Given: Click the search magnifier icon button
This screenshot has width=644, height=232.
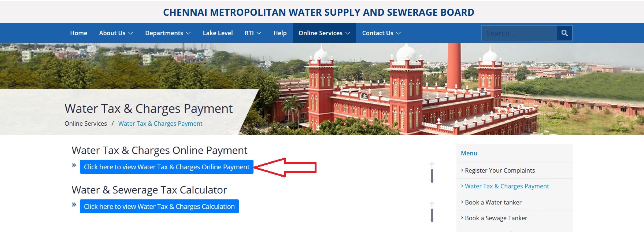Looking at the screenshot, I should [565, 33].
